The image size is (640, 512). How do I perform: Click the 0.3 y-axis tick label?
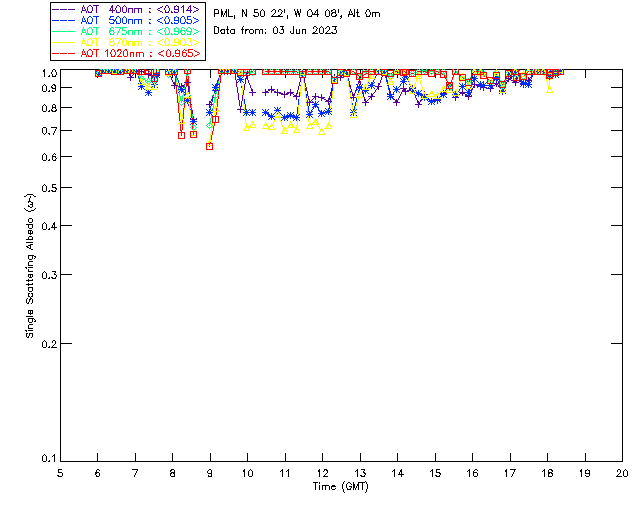49,275
